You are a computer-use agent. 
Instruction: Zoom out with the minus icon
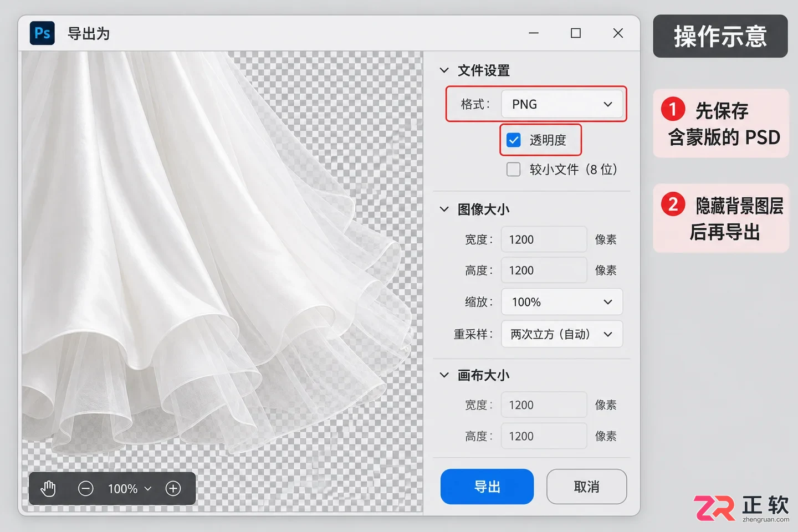click(86, 488)
